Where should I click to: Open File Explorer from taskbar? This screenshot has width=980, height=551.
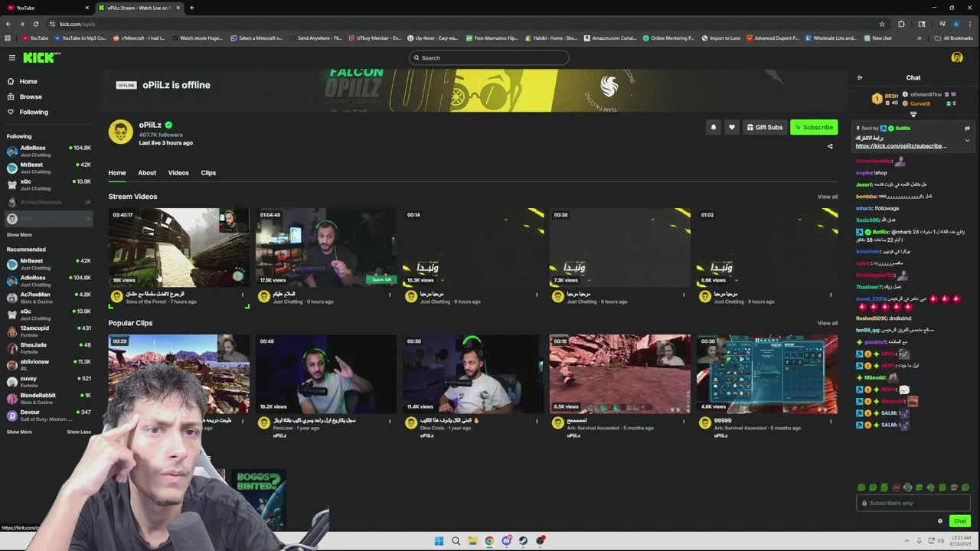tap(472, 541)
